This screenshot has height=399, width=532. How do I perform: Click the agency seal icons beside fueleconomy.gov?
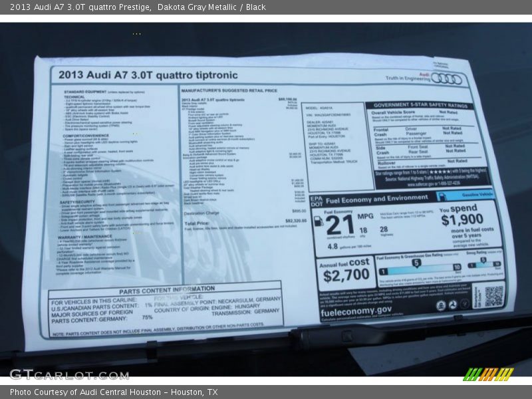pyautogui.click(x=452, y=305)
